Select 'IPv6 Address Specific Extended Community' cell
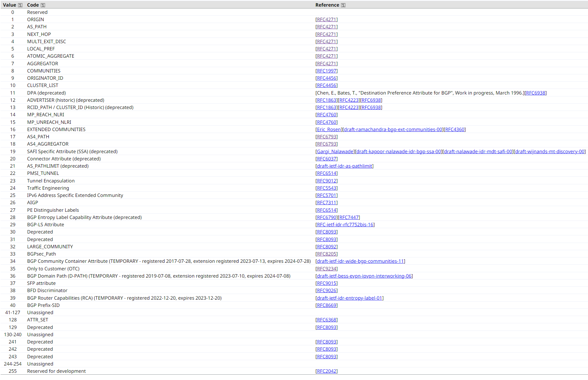This screenshot has width=588, height=380. pyautogui.click(x=75, y=195)
